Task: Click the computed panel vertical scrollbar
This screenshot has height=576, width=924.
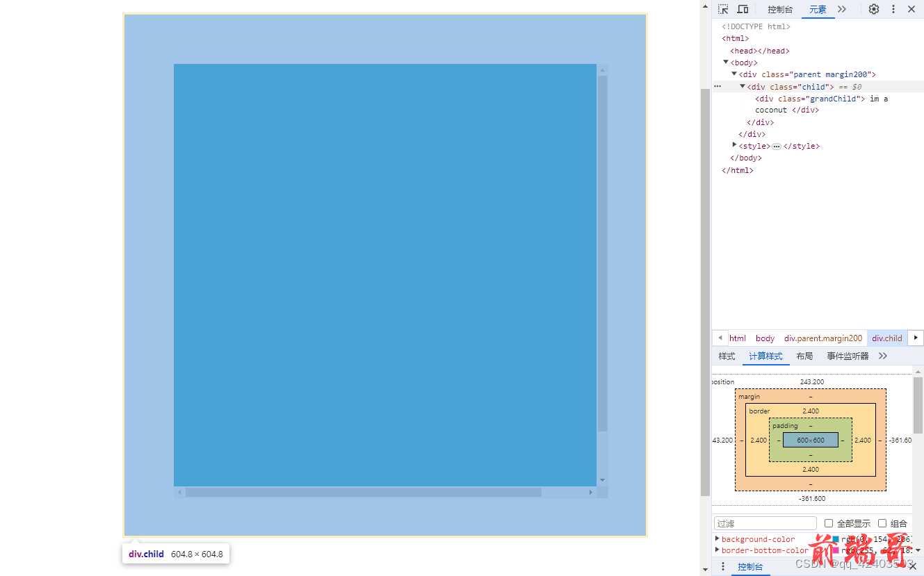Action: pyautogui.click(x=918, y=405)
